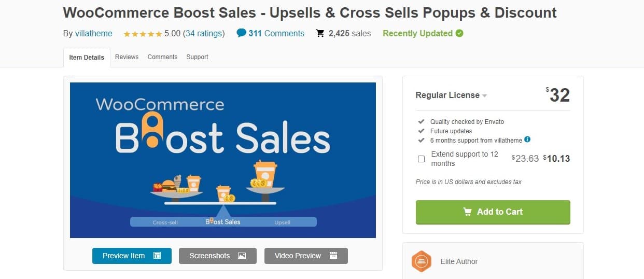Screen dimensions: 644x279
Task: Open the 311 Comments link
Action: click(276, 33)
